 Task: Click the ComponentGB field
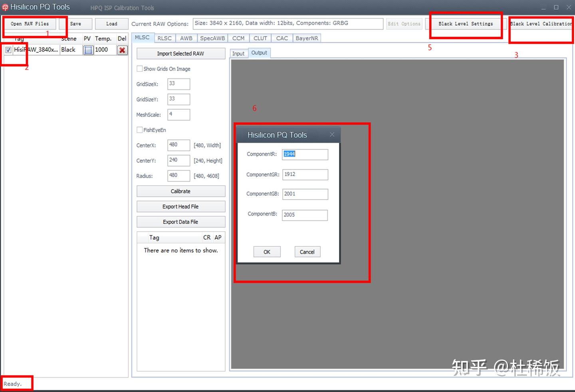305,194
